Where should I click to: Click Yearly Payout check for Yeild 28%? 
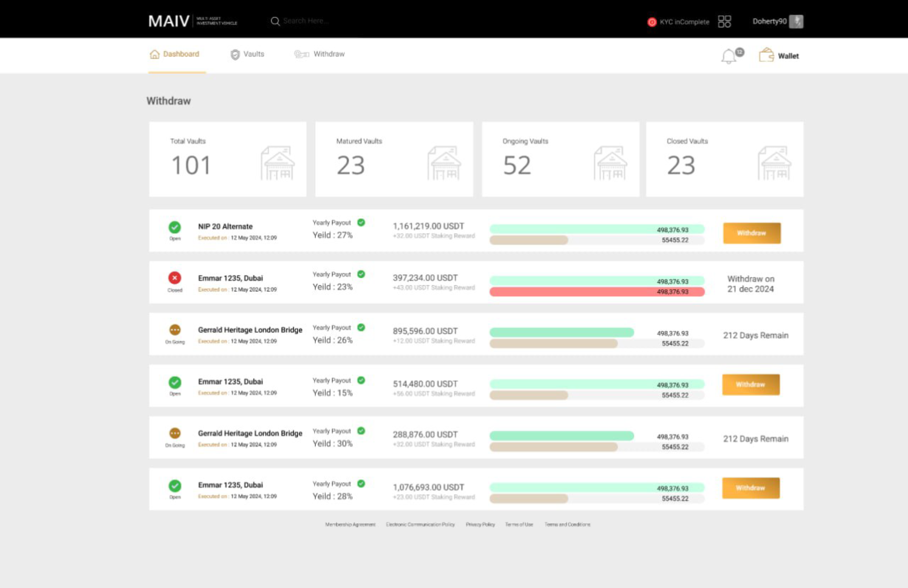click(361, 484)
